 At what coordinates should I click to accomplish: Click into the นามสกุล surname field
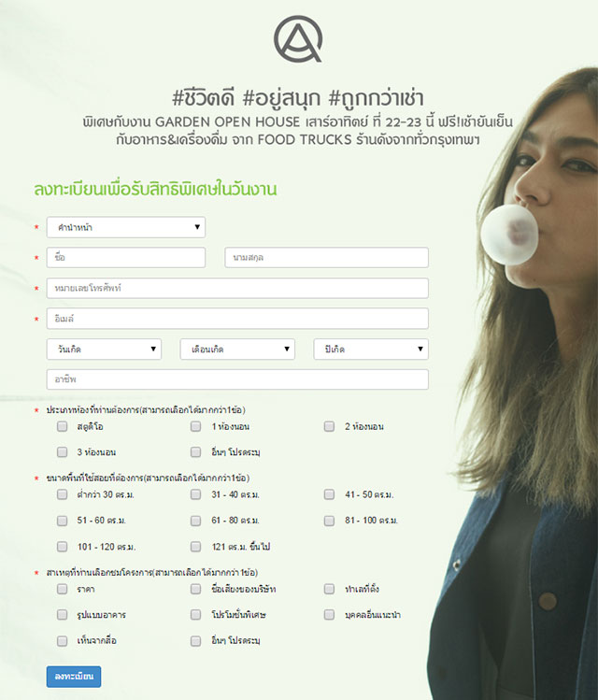(327, 258)
